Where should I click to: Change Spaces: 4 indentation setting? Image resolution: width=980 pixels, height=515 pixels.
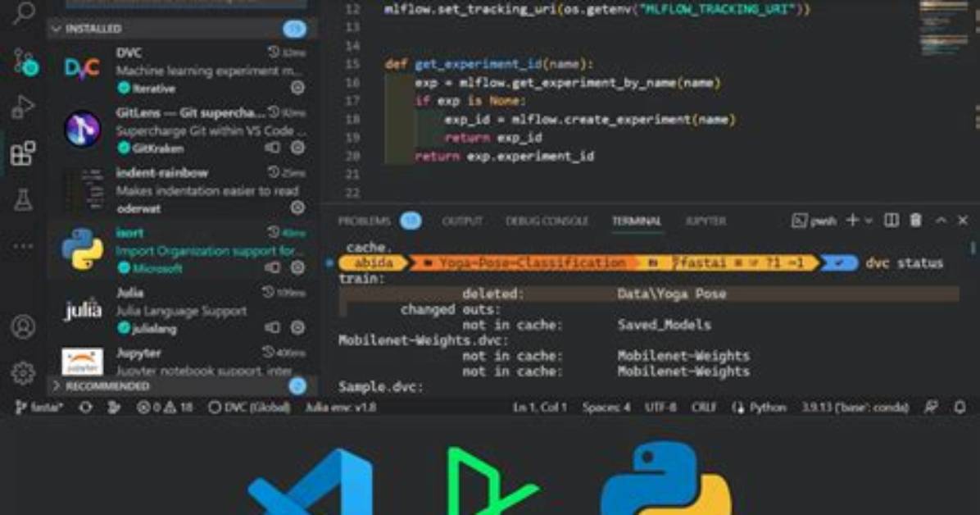[606, 408]
